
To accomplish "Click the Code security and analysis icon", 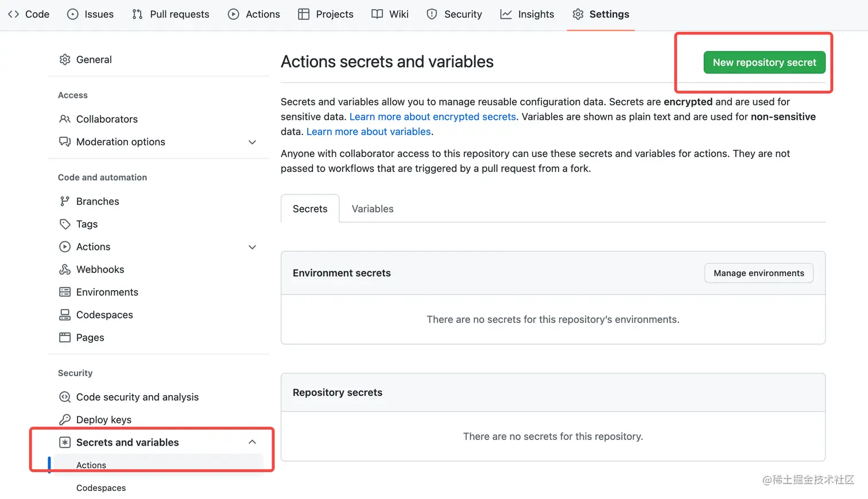I will (65, 397).
